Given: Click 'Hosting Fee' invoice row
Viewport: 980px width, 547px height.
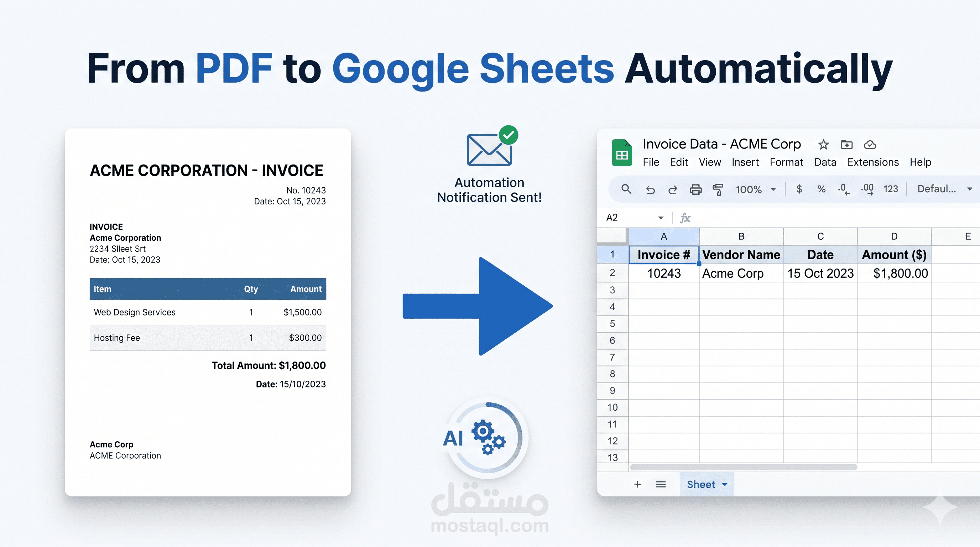Looking at the screenshot, I should [208, 338].
